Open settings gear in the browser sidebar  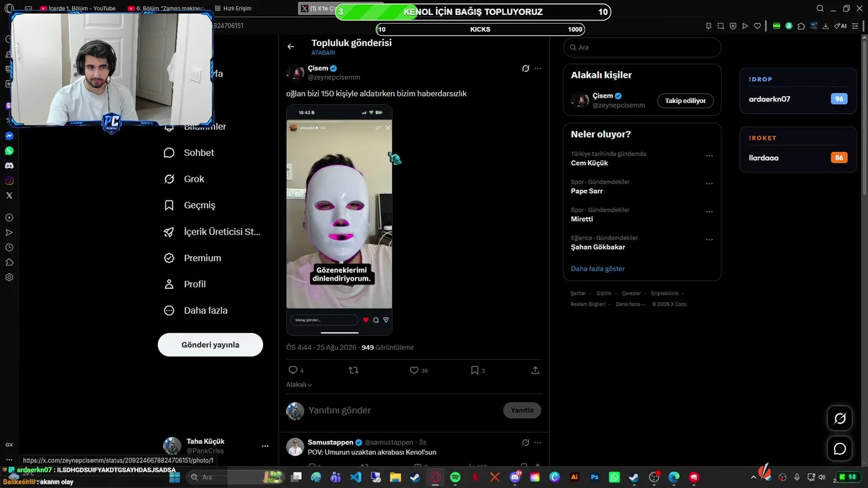coord(9,277)
